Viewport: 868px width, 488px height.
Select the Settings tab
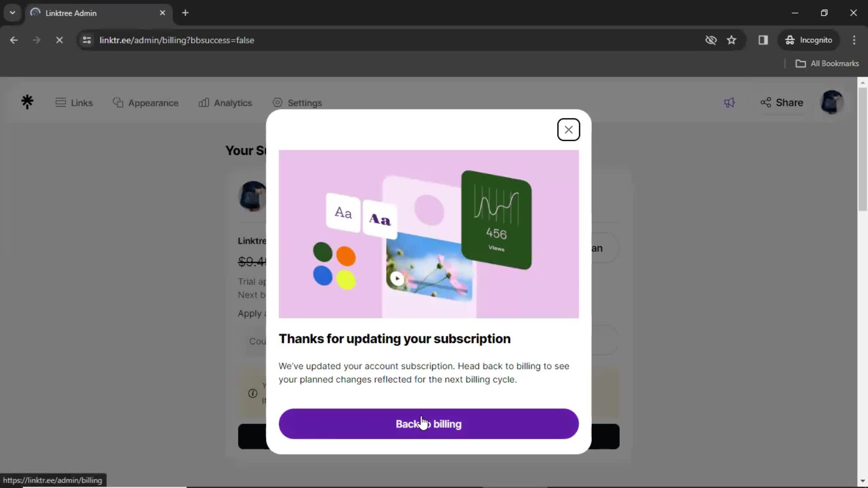(x=297, y=103)
